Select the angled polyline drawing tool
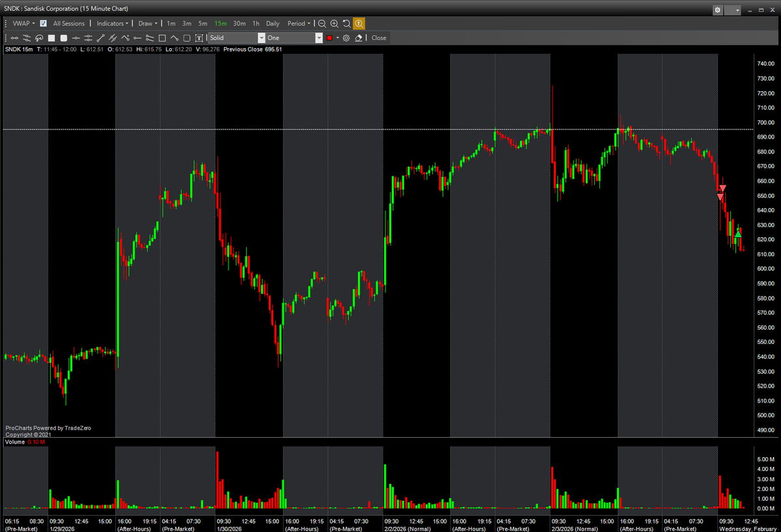 [174, 38]
